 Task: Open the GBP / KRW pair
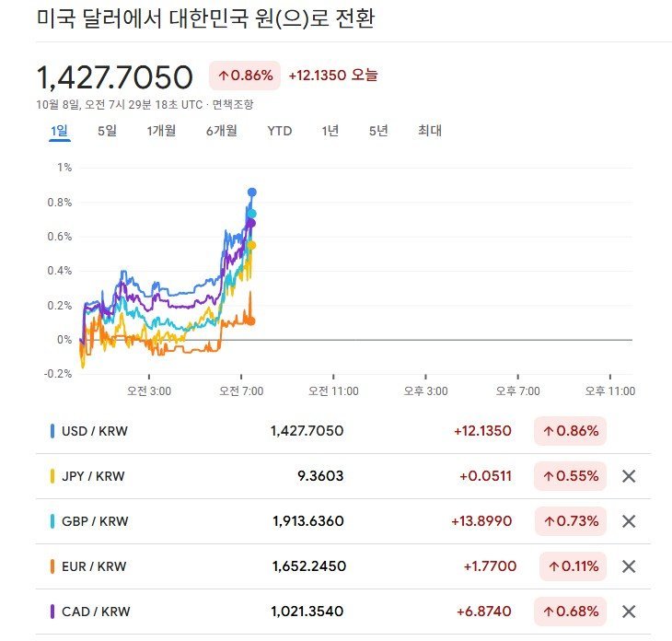tap(95, 521)
